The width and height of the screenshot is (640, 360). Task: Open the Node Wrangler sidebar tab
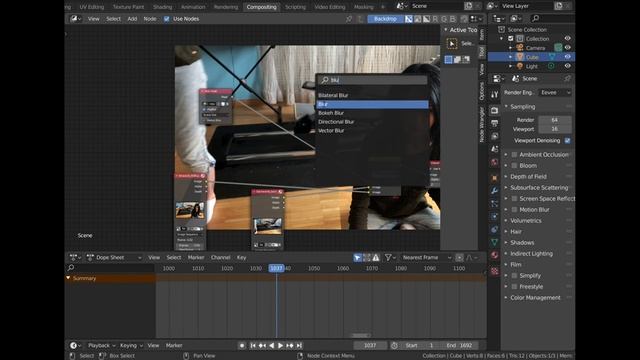(x=482, y=124)
